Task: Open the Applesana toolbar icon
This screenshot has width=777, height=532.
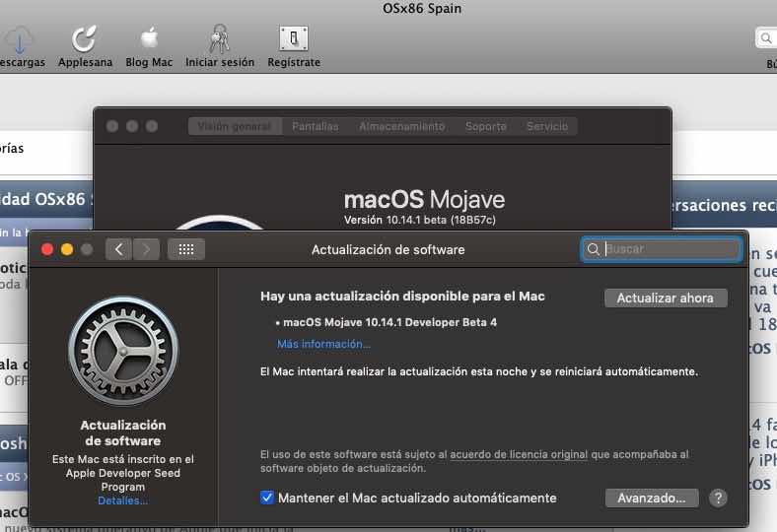Action: [83, 38]
